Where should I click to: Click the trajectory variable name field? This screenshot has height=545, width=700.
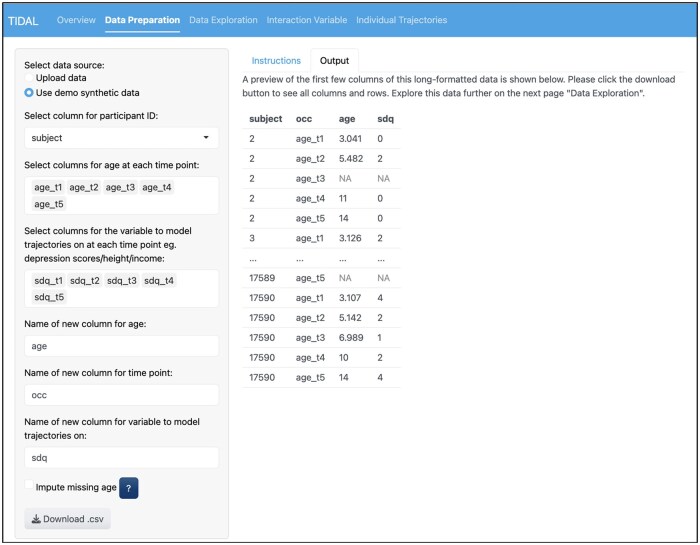coord(121,457)
